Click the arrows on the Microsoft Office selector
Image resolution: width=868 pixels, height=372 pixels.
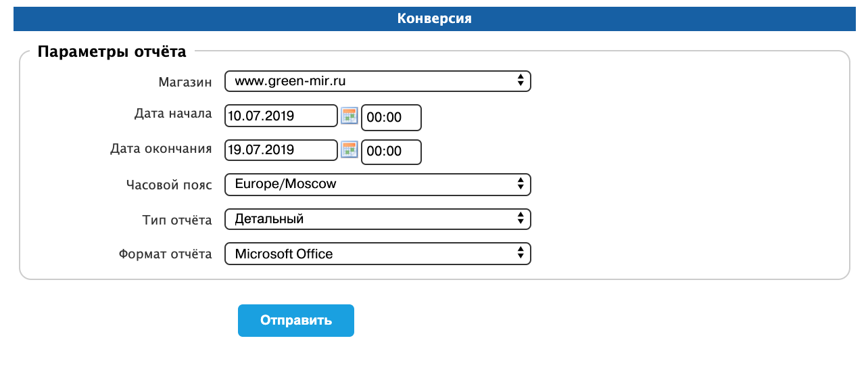[520, 254]
